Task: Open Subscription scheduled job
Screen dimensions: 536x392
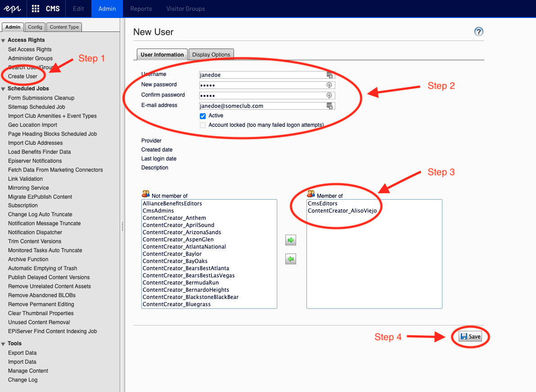Action: [23, 205]
